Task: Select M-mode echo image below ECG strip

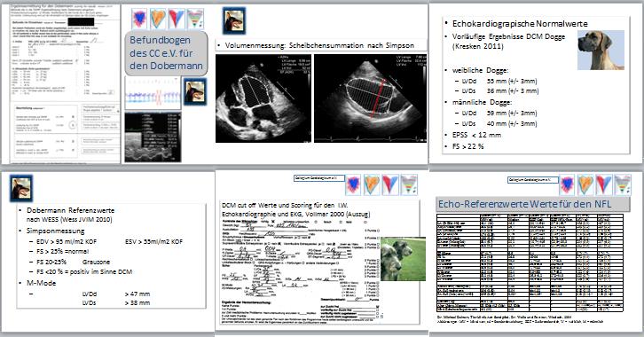Action: 153,137
